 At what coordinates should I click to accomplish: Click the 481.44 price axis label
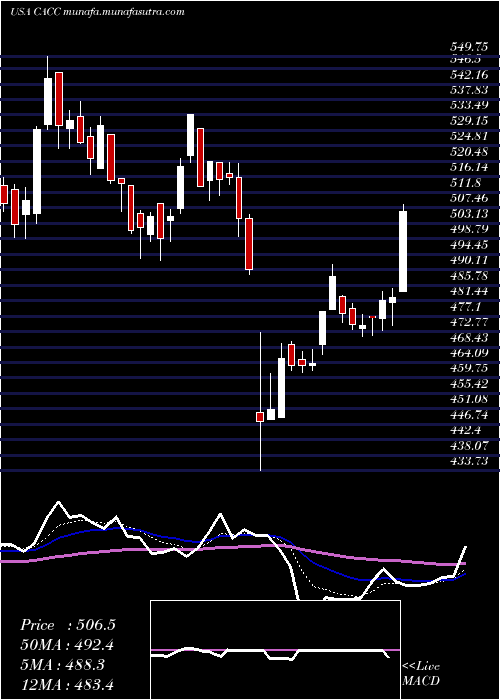(468, 291)
